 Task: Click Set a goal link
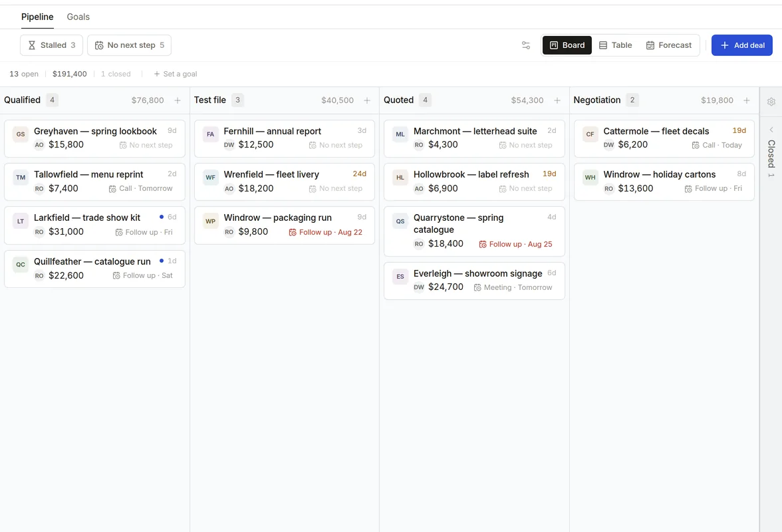coord(175,74)
